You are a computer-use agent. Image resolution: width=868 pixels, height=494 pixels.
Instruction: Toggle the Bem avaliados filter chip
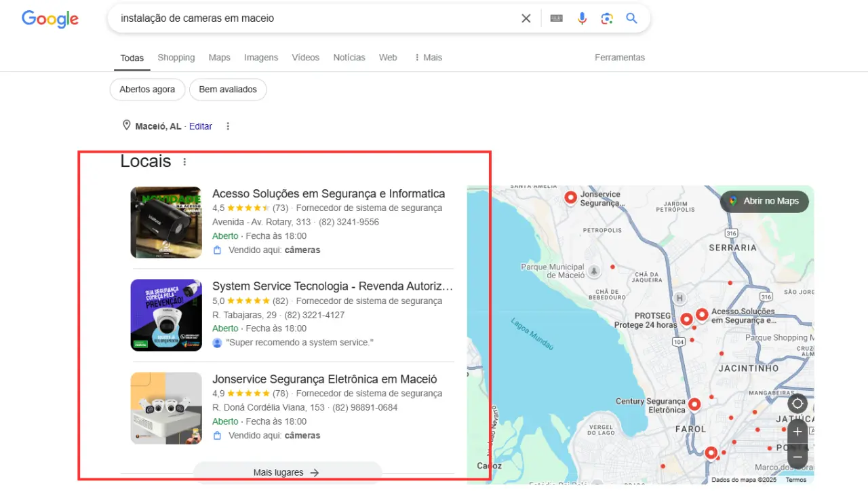click(x=228, y=90)
